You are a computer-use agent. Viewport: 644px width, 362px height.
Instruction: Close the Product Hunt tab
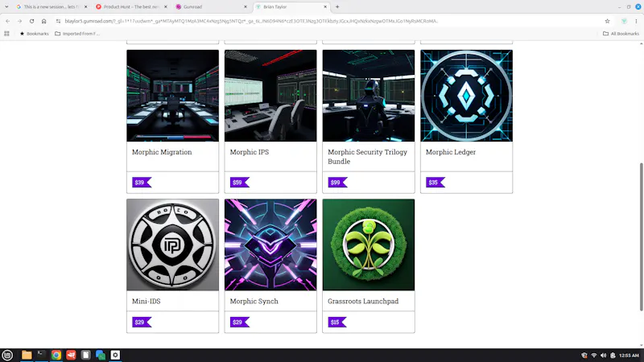(166, 6)
